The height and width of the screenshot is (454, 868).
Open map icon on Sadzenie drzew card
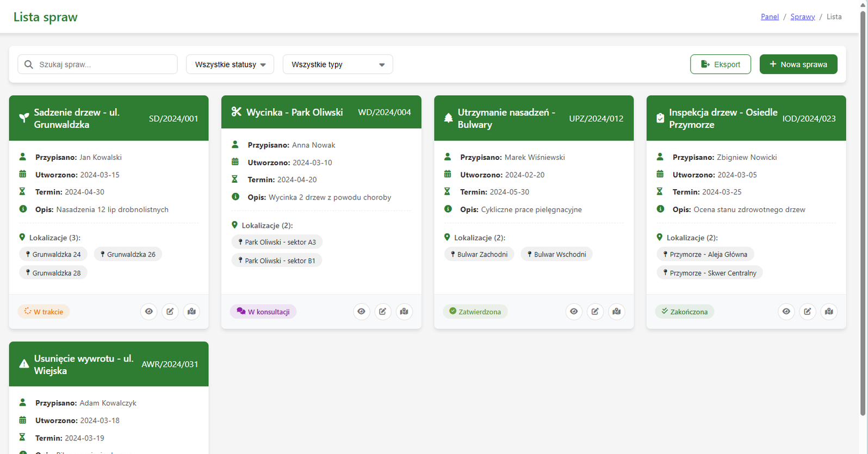pos(191,312)
